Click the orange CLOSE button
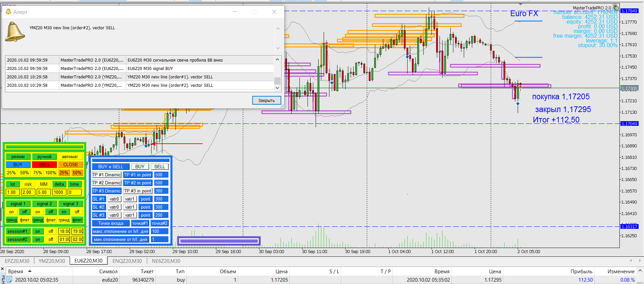The image size is (644, 284). click(x=70, y=165)
